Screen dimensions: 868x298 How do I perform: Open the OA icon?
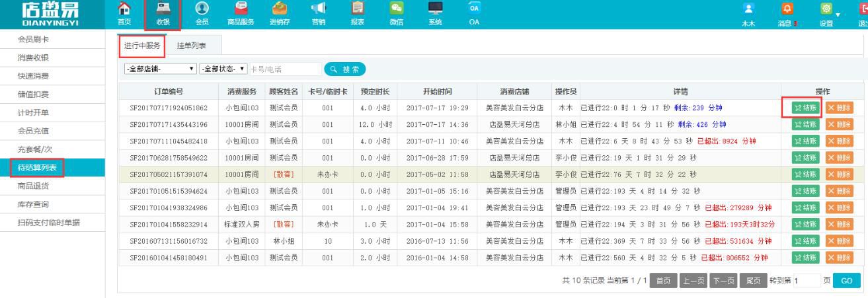click(x=474, y=9)
